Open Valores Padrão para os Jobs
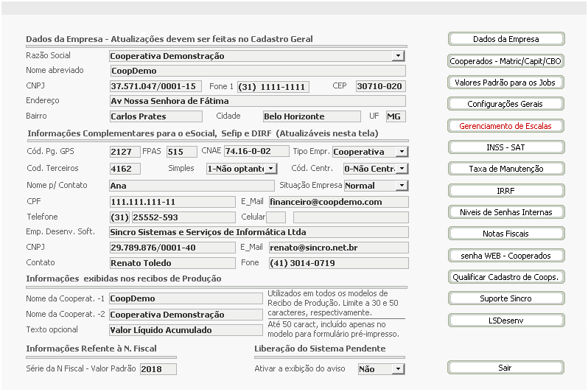 pos(506,83)
